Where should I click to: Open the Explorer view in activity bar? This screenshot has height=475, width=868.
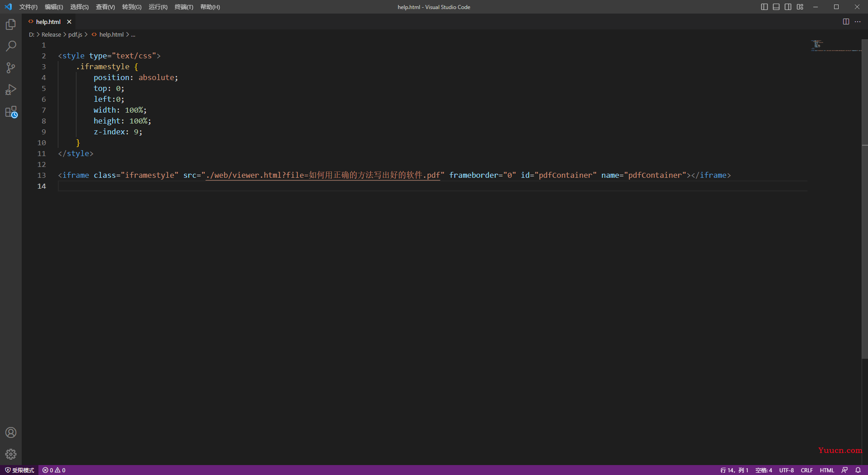click(11, 24)
